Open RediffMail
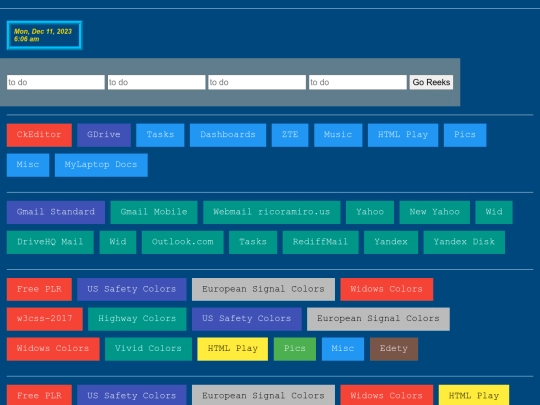Viewport: 540px width, 405px height. 320,242
